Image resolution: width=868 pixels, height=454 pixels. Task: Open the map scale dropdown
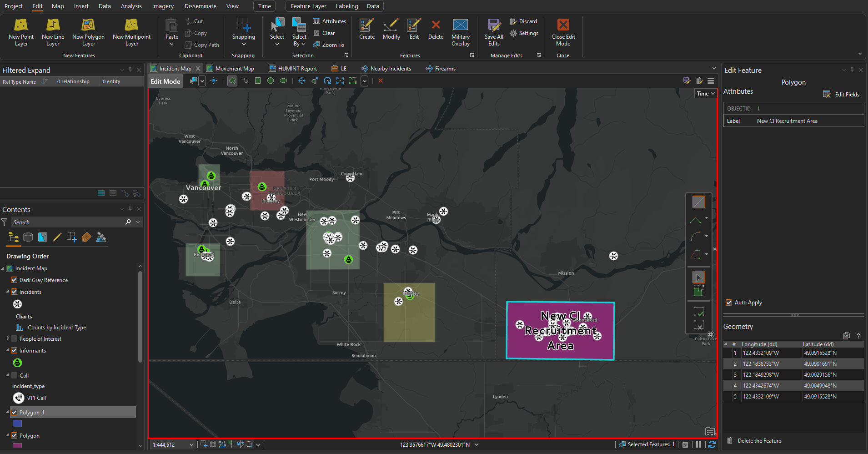tap(191, 444)
